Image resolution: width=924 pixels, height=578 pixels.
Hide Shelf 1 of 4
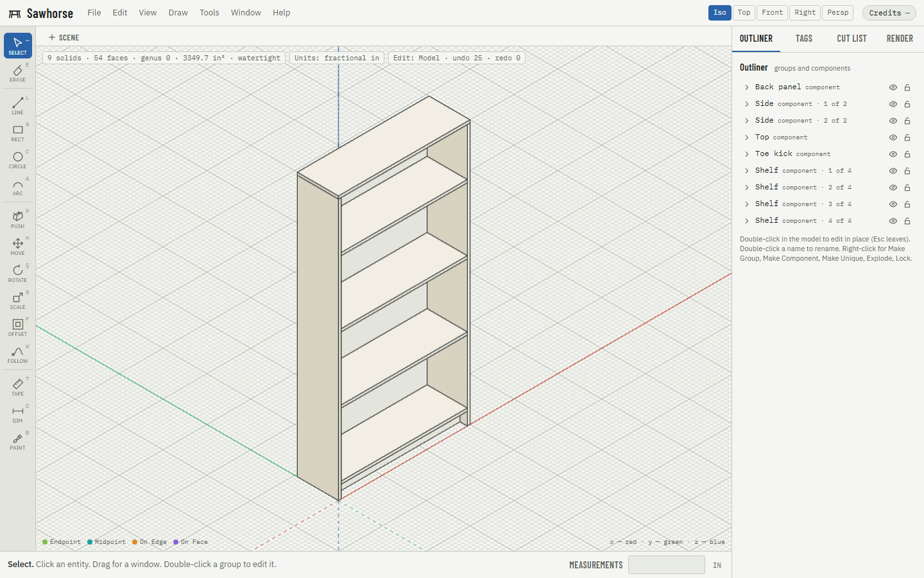click(x=893, y=171)
